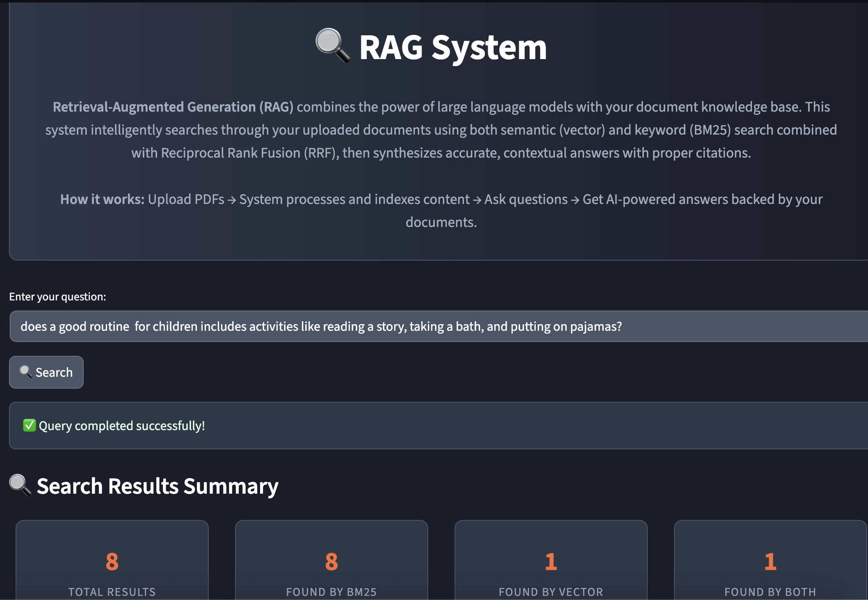This screenshot has width=868, height=600.
Task: Click the magnifying glass icon next to Search Results Summary
Action: pos(19,485)
